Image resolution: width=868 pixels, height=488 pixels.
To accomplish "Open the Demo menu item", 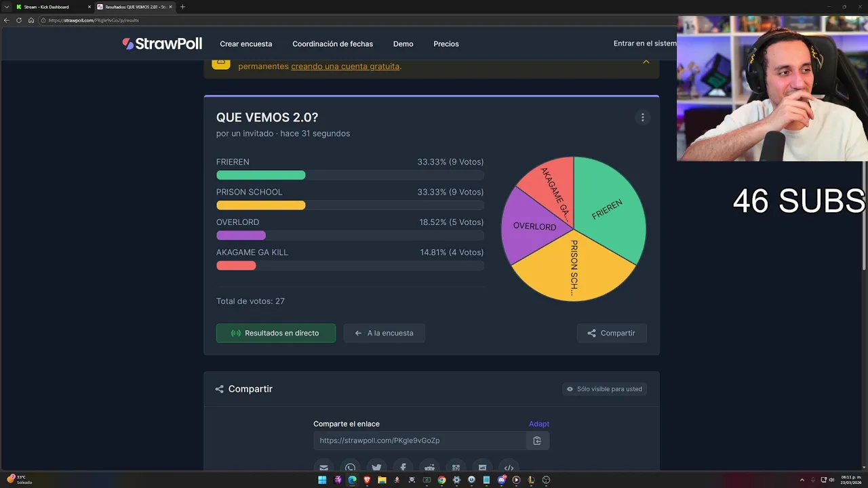I will tap(403, 44).
